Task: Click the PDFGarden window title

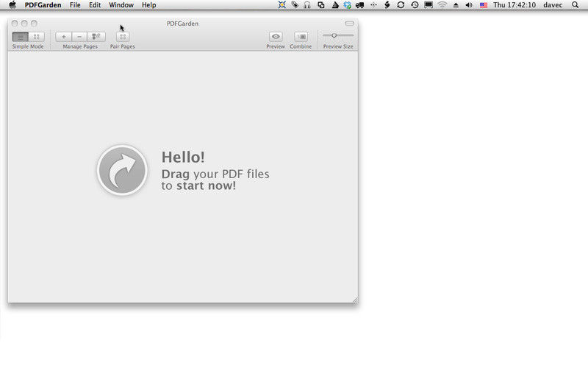Action: tap(182, 24)
